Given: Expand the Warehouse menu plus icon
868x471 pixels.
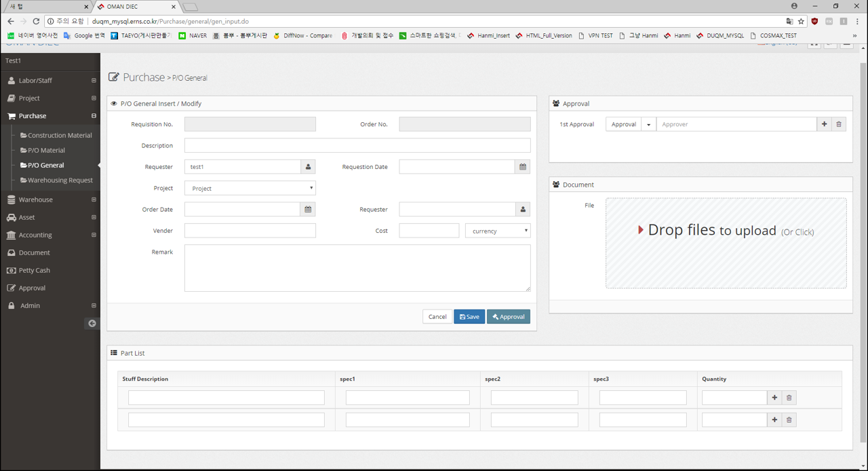Looking at the screenshot, I should (x=94, y=200).
